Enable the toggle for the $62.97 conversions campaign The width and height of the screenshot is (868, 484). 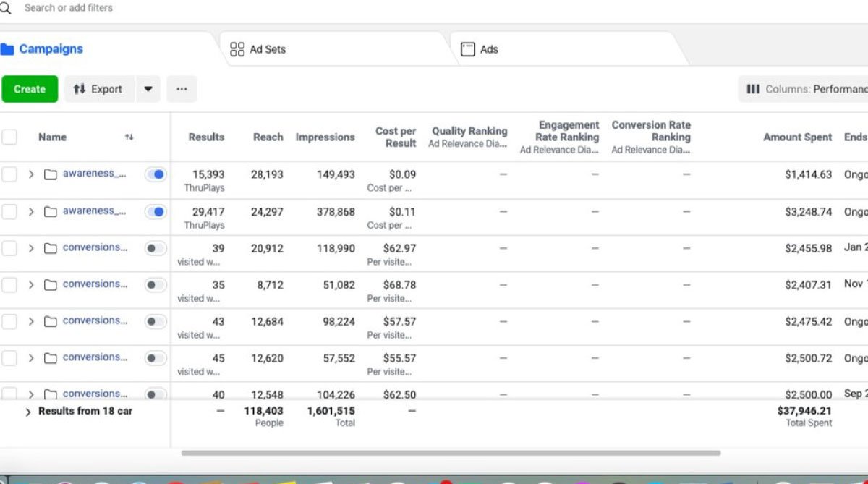(156, 248)
